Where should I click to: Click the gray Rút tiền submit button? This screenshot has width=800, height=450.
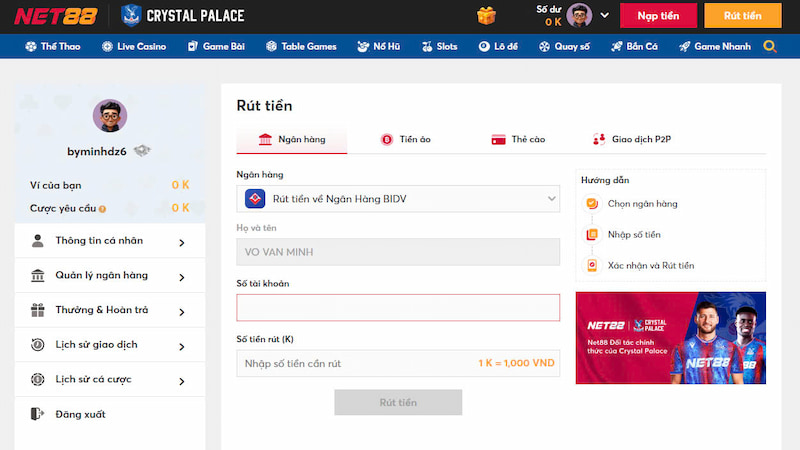pyautogui.click(x=398, y=403)
